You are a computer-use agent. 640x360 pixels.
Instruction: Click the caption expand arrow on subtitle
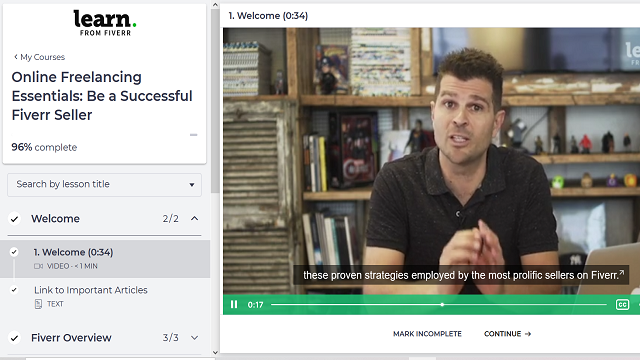click(x=622, y=272)
